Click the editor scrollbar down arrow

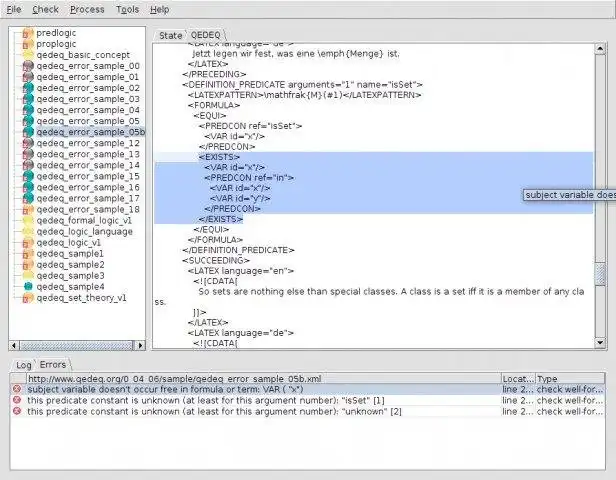600,343
